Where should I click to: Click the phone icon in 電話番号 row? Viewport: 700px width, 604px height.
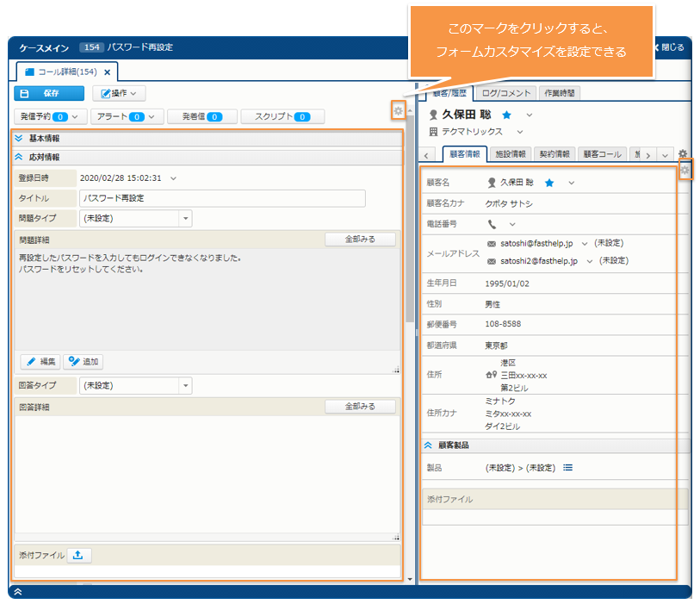pyautogui.click(x=492, y=224)
